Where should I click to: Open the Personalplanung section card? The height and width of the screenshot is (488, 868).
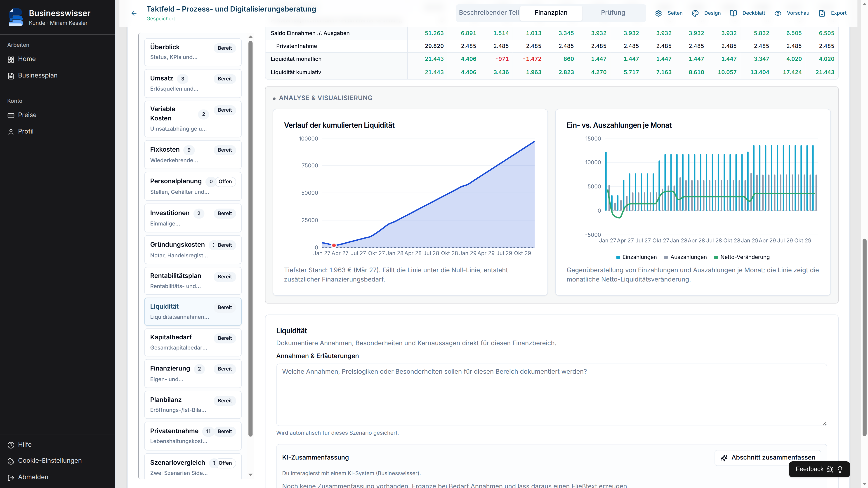coord(193,186)
